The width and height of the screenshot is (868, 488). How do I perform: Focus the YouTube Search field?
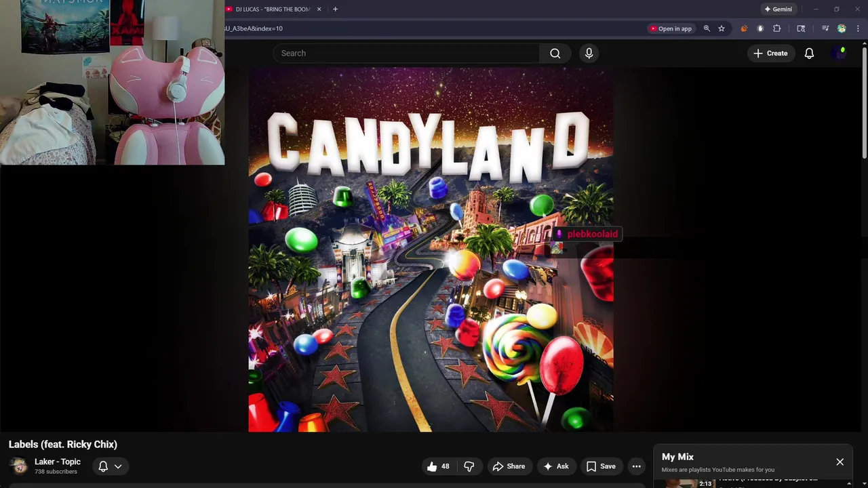407,54
